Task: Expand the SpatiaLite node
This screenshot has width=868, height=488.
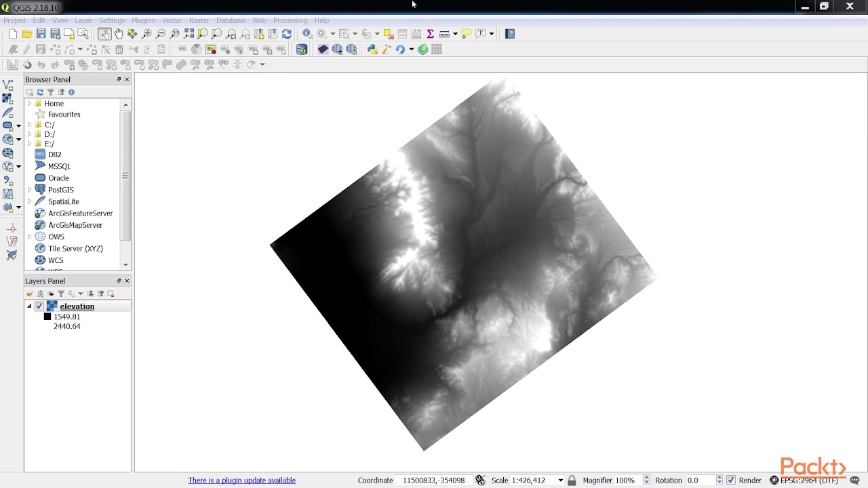Action: (29, 201)
